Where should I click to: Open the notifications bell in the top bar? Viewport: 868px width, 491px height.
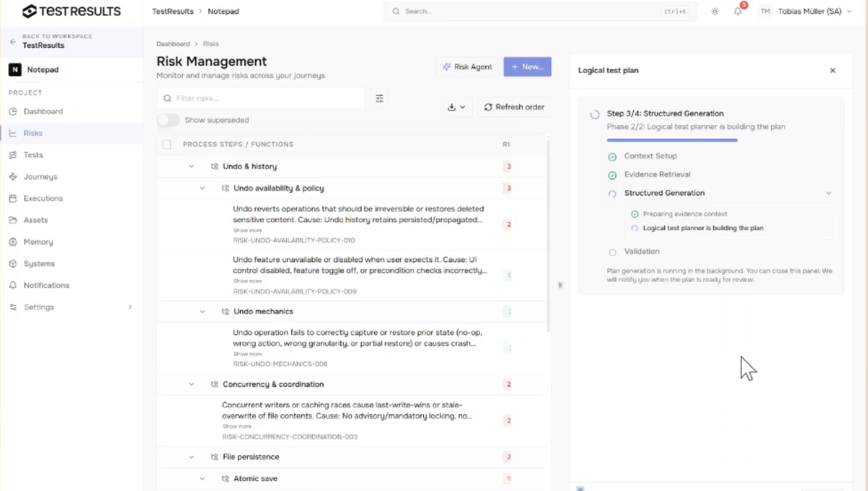pos(738,11)
